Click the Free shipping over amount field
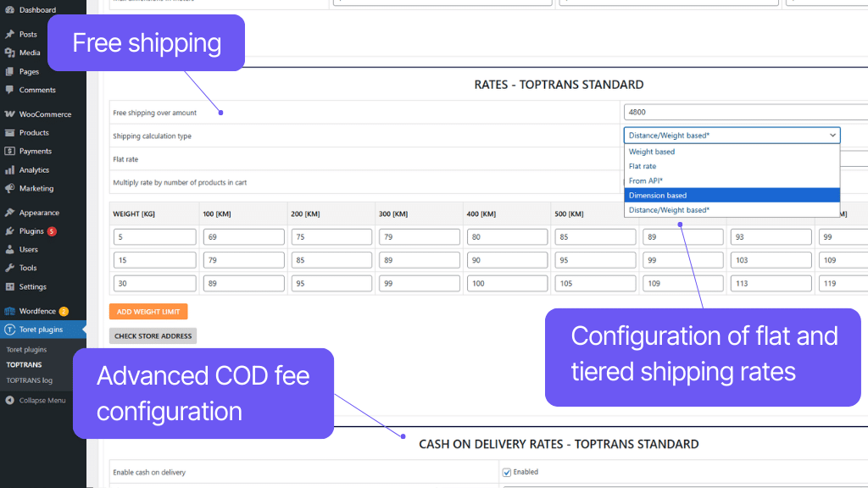 pyautogui.click(x=746, y=112)
